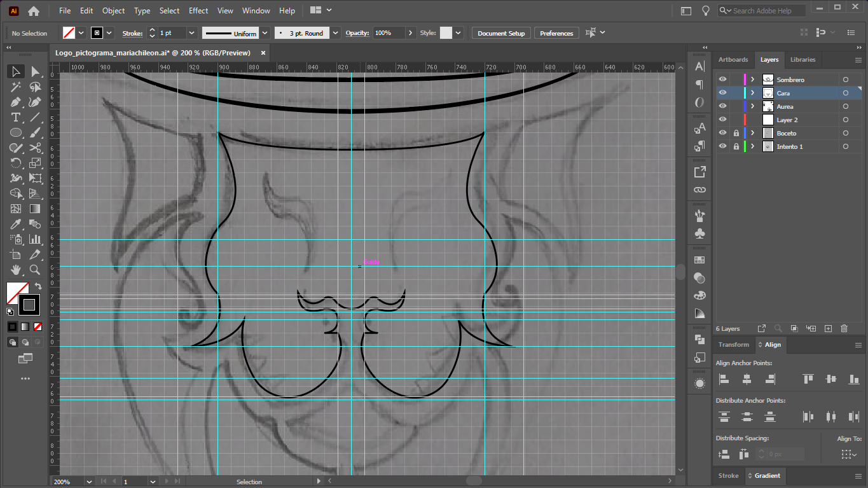This screenshot has width=868, height=488.
Task: Switch to the Libraries tab
Action: coord(803,60)
